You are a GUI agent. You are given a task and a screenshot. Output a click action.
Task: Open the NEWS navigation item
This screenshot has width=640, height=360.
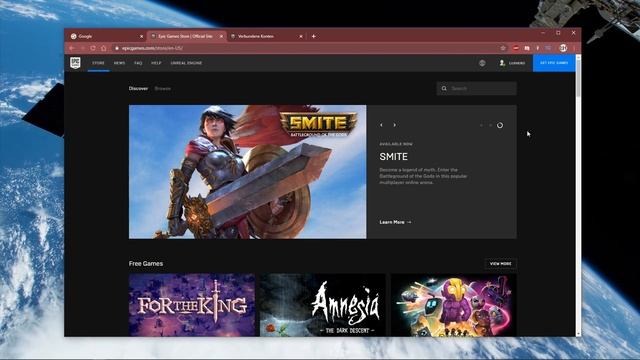coord(119,63)
